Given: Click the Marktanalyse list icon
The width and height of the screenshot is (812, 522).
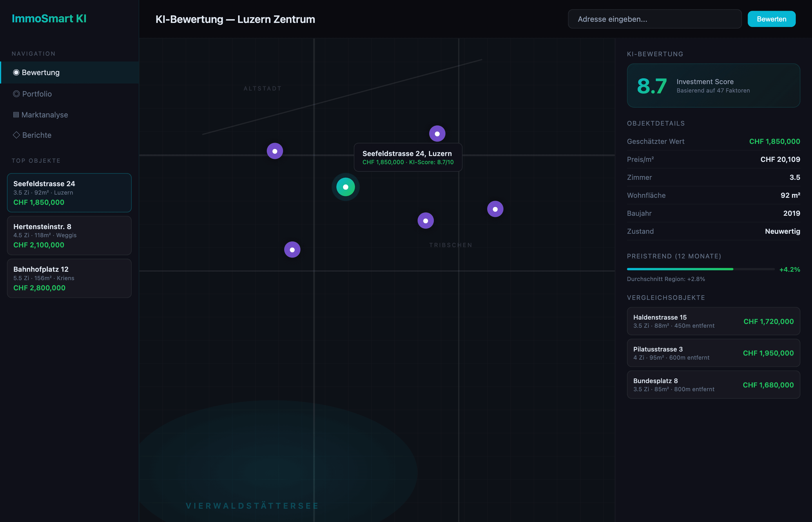Looking at the screenshot, I should (16, 115).
